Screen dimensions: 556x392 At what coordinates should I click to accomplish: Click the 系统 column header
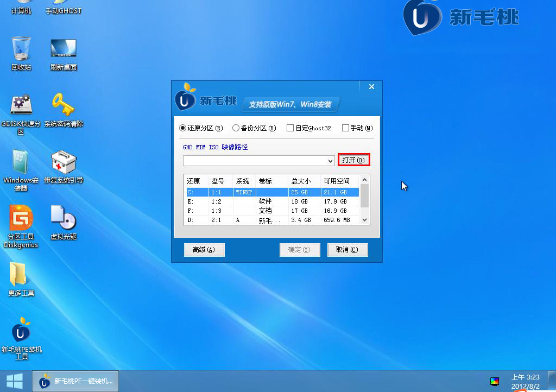[243, 181]
